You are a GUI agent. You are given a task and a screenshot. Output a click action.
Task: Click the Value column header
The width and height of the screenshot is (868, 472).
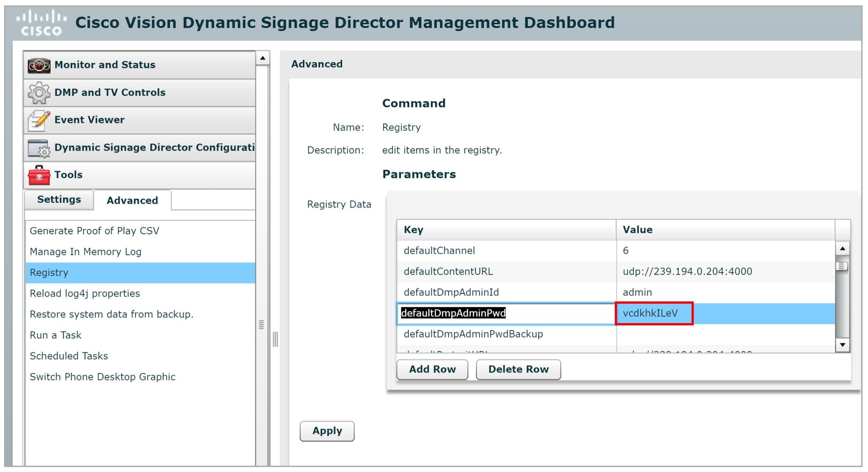coord(725,230)
